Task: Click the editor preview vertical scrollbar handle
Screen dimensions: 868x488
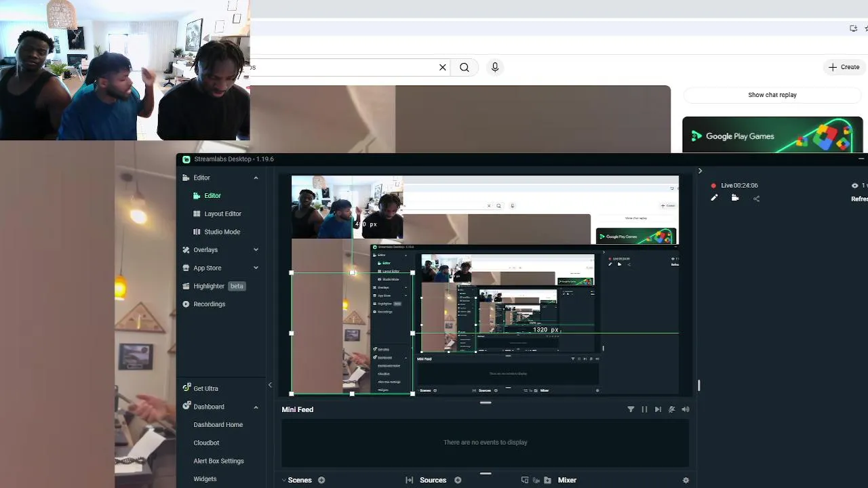Action: pyautogui.click(x=698, y=385)
